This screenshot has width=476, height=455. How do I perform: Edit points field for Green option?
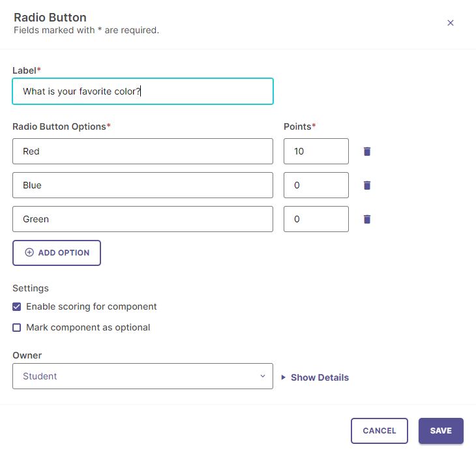tap(316, 219)
